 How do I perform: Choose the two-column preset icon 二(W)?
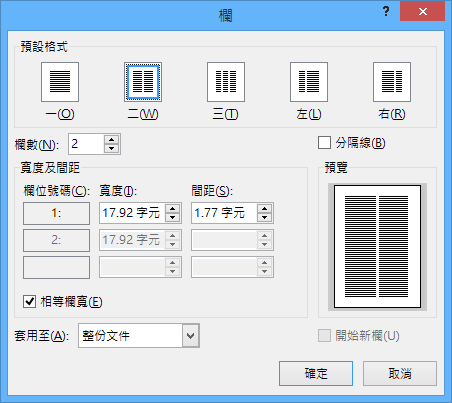(143, 82)
